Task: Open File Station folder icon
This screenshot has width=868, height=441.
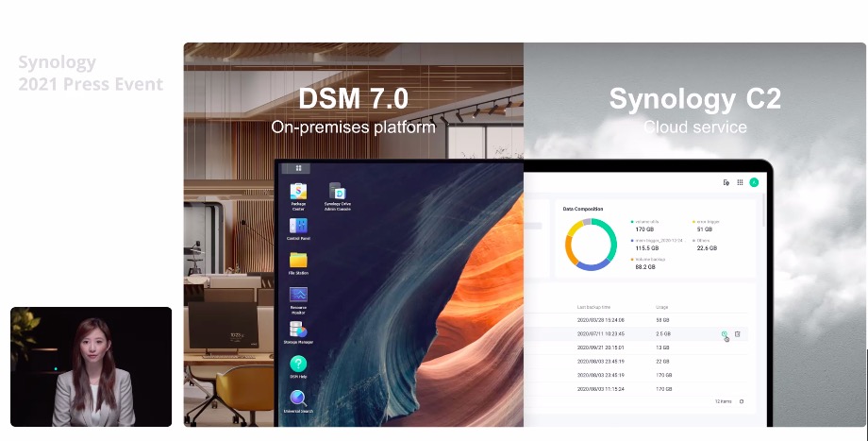Action: pyautogui.click(x=298, y=261)
